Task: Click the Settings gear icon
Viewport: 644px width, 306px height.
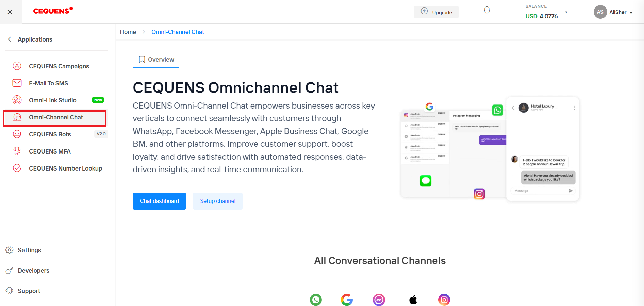Action: click(10, 250)
